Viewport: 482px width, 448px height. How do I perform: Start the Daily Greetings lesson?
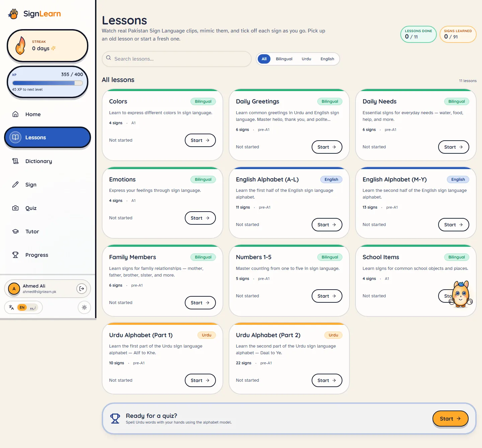pyautogui.click(x=327, y=147)
